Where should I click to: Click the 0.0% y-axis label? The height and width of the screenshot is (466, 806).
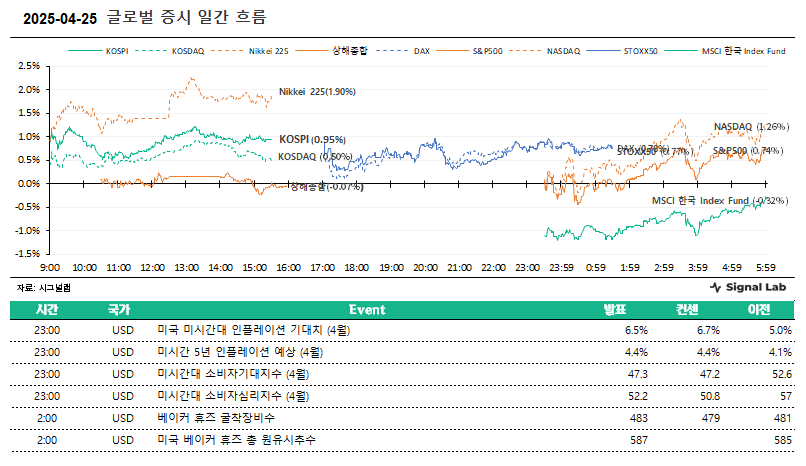point(29,183)
